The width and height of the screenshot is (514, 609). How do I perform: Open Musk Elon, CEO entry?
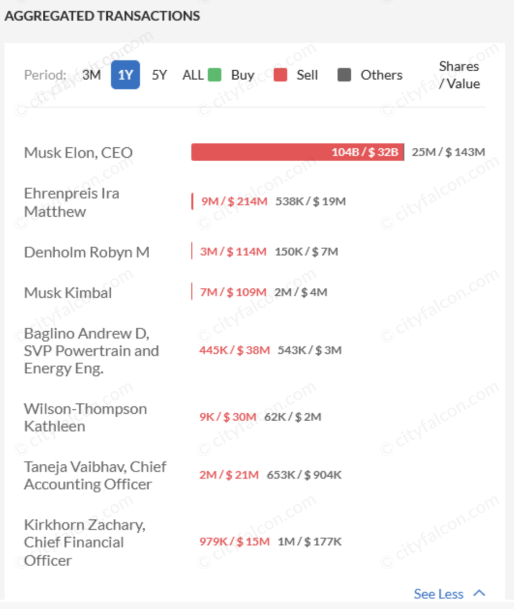click(78, 153)
